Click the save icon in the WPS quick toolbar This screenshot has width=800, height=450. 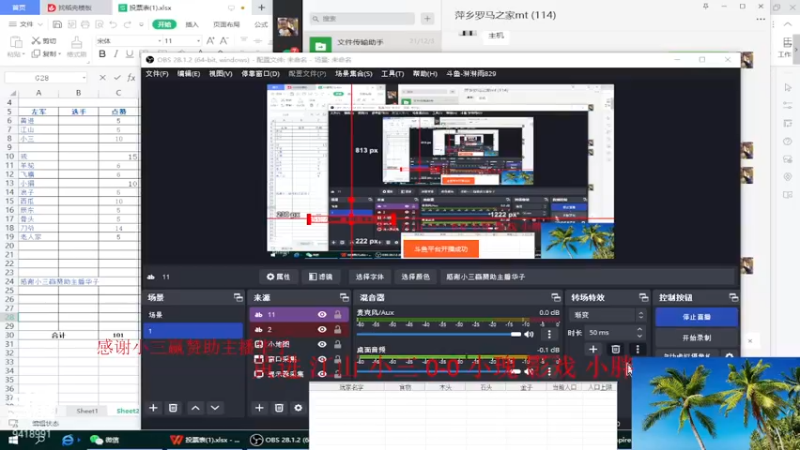(57, 24)
